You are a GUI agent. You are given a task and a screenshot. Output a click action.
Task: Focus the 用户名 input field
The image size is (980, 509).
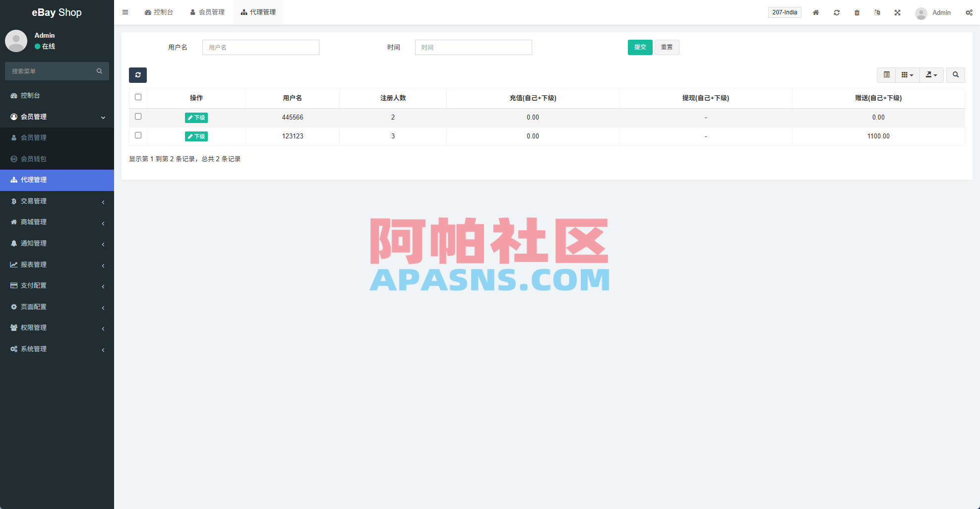point(261,47)
